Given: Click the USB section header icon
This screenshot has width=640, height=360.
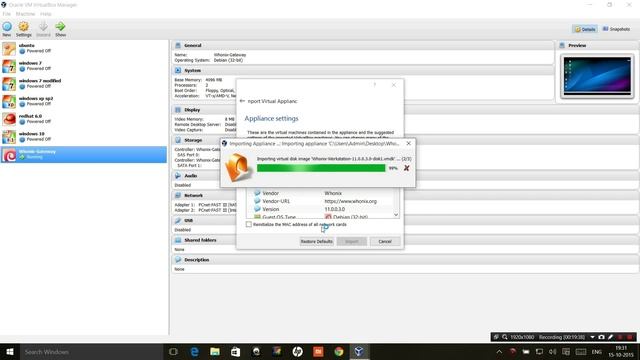Looking at the screenshot, I should (x=178, y=220).
